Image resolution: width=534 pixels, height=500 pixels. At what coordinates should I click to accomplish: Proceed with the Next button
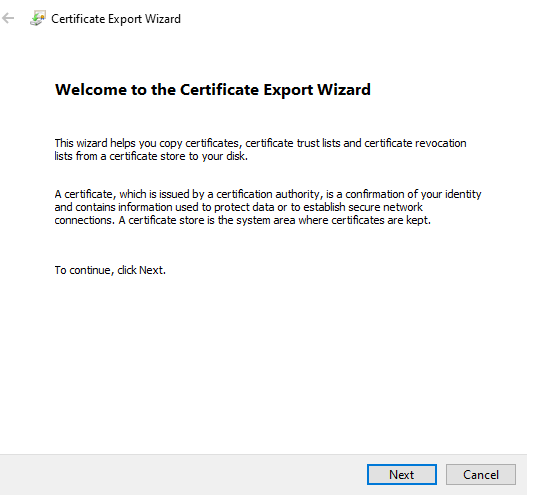[x=402, y=474]
